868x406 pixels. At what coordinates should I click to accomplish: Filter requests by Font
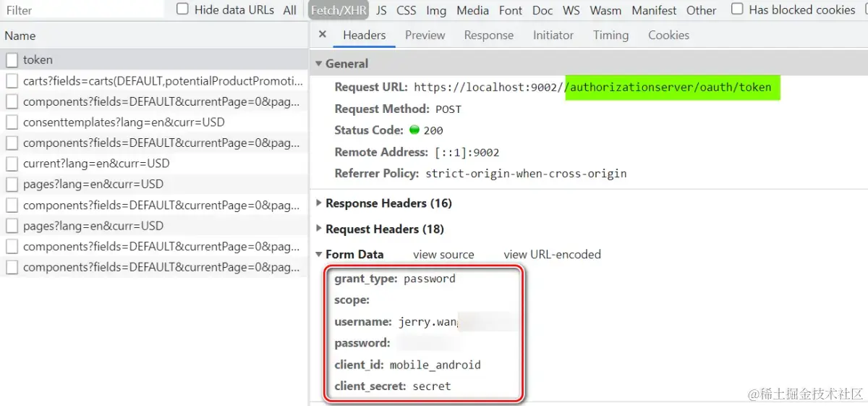coord(511,10)
